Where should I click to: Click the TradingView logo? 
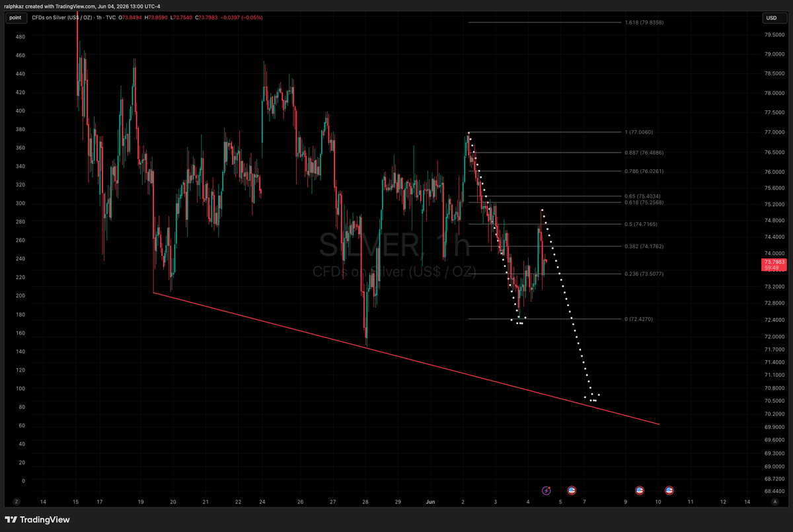point(37,519)
